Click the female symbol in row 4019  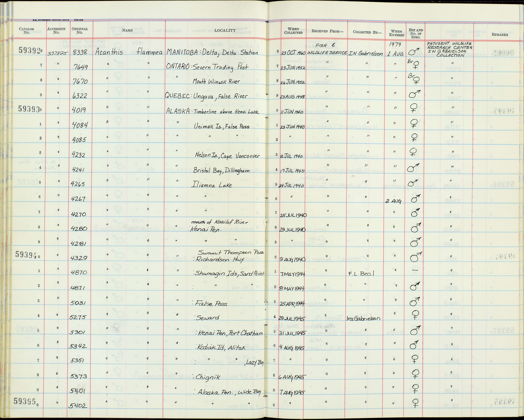coord(414,108)
